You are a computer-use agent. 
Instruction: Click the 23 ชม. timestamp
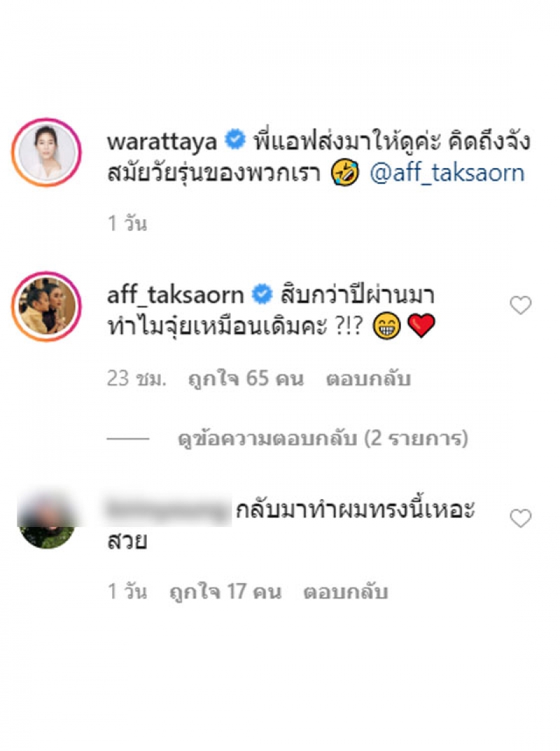click(x=136, y=379)
